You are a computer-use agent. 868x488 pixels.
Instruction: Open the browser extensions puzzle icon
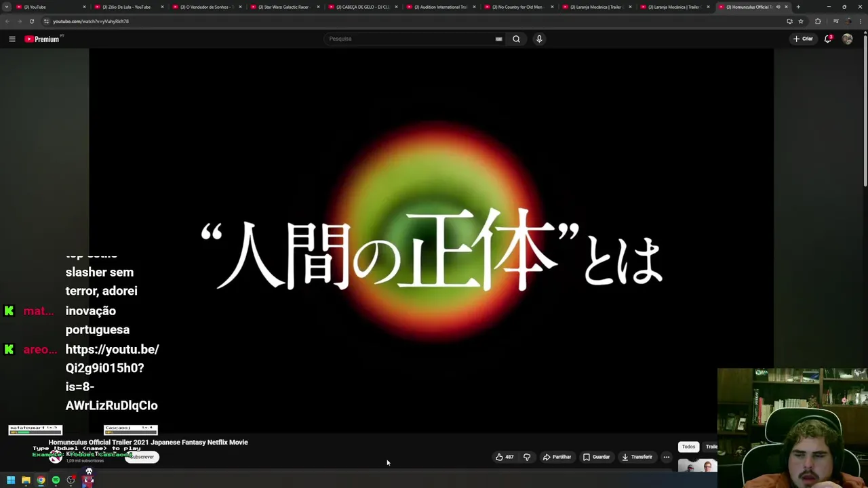click(818, 21)
